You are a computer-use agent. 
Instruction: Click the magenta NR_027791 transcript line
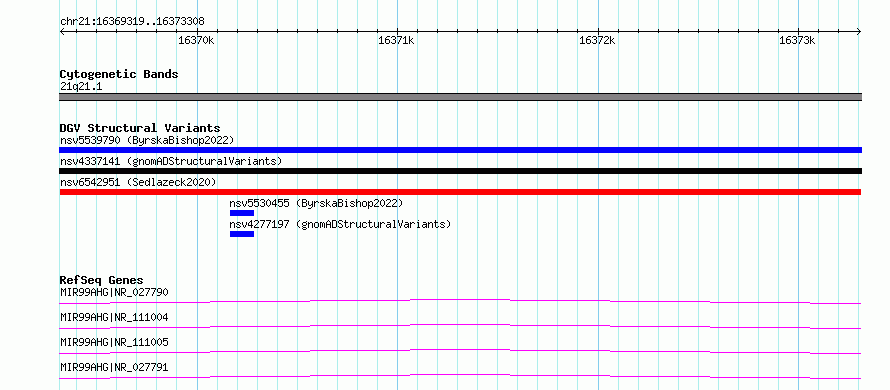point(460,376)
